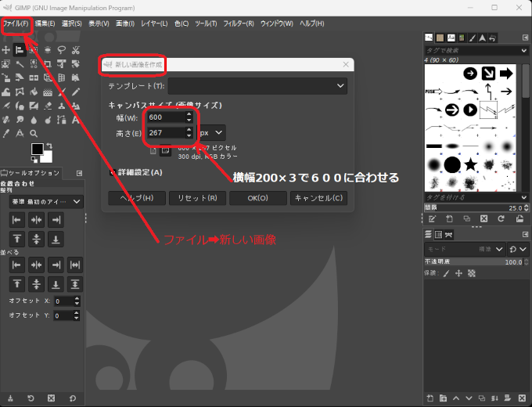Align left edge button in 整列 section
This screenshot has width=532, height=407.
point(16,220)
